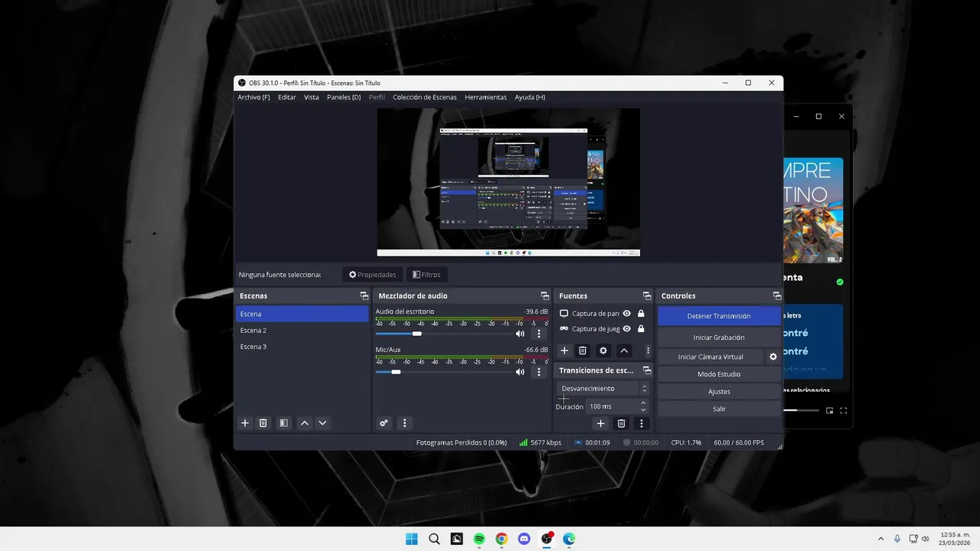This screenshot has width=980, height=551.
Task: Add a new scene transition
Action: point(600,423)
